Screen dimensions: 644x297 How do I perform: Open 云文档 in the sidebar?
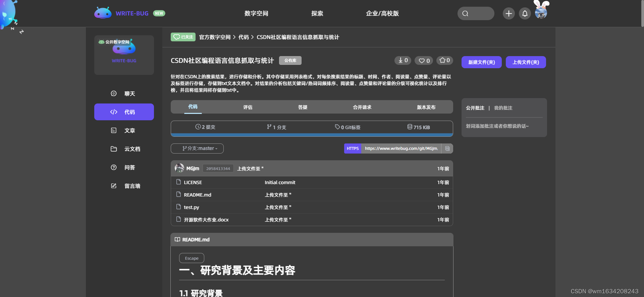(124, 149)
